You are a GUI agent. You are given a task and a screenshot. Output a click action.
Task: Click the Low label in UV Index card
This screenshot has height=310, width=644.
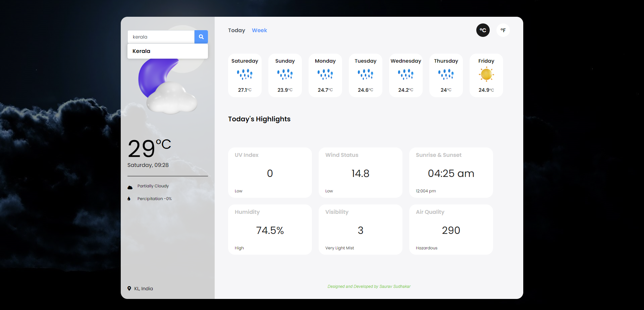238,191
